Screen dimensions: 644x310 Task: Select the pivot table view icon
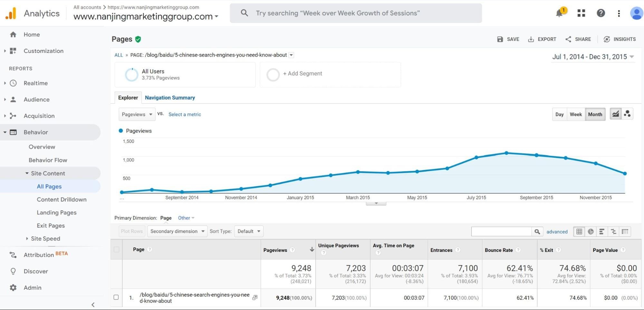pyautogui.click(x=625, y=231)
